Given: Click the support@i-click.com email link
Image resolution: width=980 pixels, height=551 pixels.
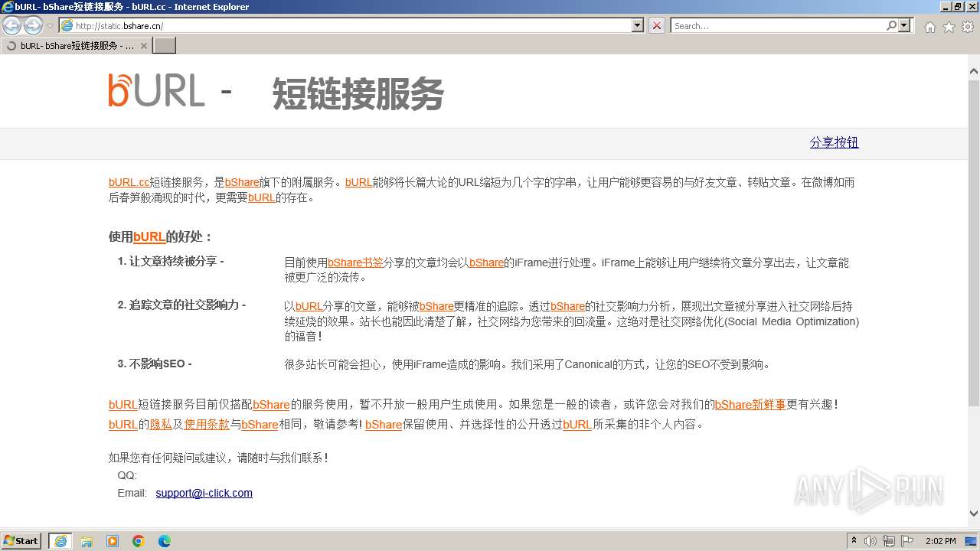Looking at the screenshot, I should 204,493.
